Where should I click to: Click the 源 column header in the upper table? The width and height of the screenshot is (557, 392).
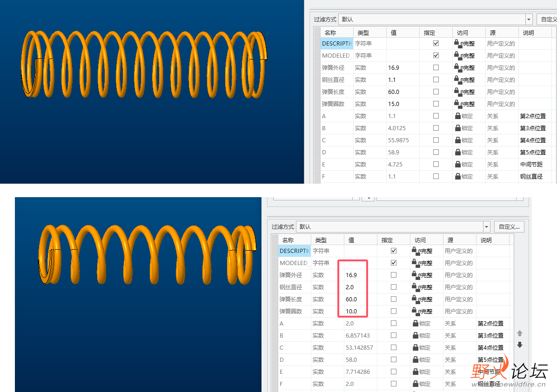coord(502,33)
